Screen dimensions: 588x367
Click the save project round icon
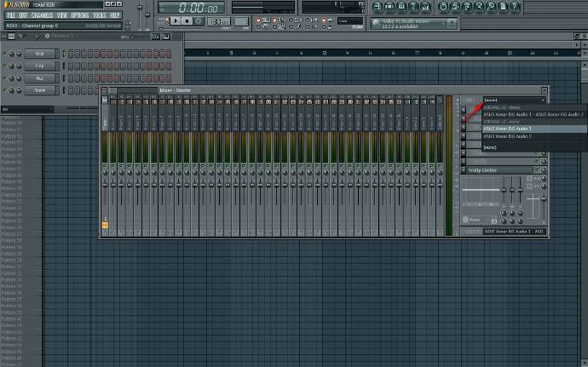click(455, 6)
